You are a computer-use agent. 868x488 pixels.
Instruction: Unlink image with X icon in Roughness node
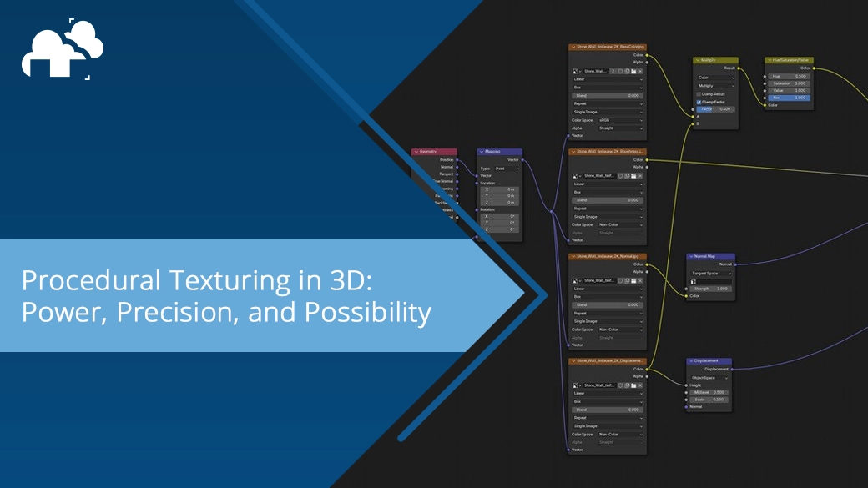[640, 176]
